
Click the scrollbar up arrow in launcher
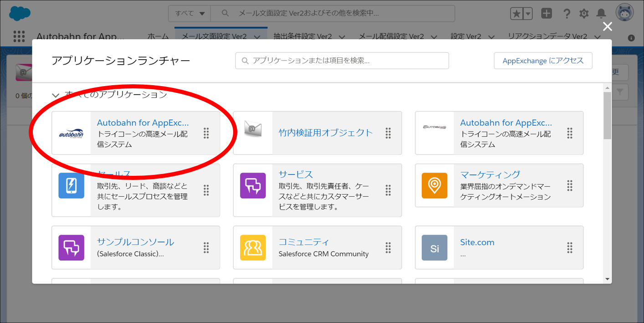(x=607, y=87)
